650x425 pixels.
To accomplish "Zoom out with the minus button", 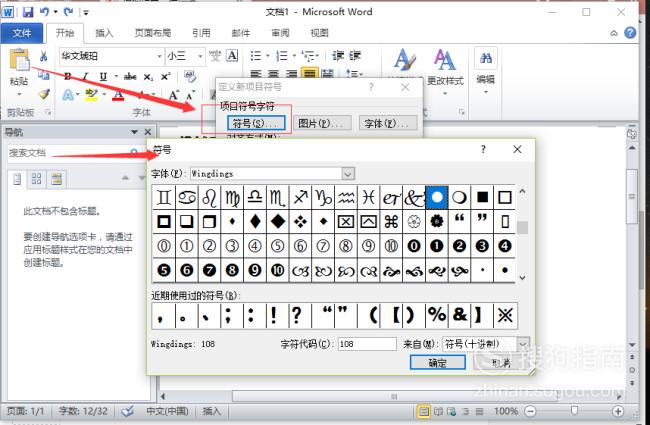I will [530, 411].
